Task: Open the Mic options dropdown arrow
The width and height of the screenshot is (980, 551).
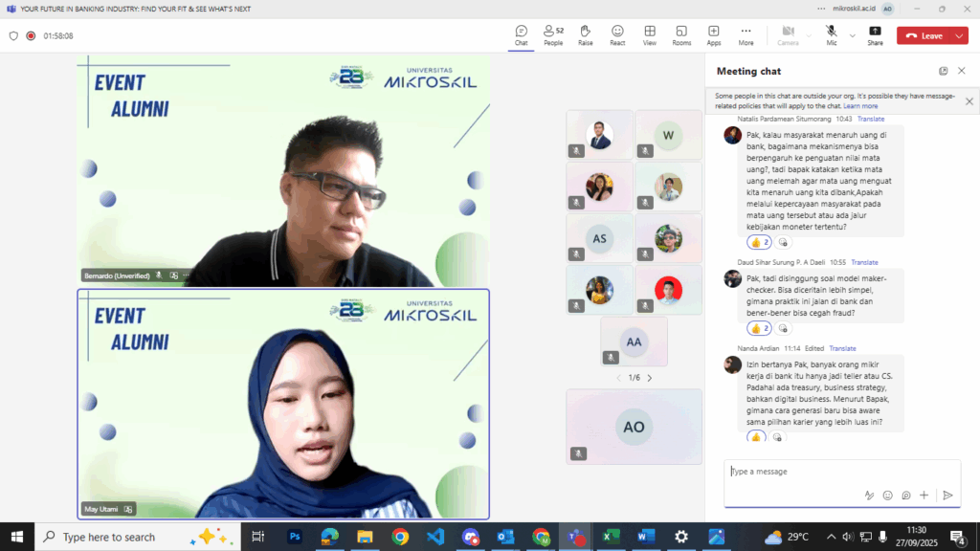Action: click(x=853, y=35)
